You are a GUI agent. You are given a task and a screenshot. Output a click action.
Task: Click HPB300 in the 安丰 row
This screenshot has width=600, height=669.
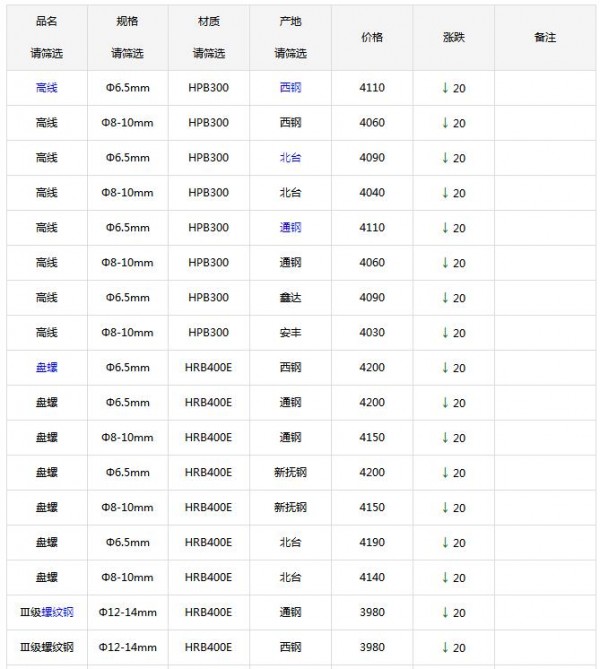coord(209,333)
